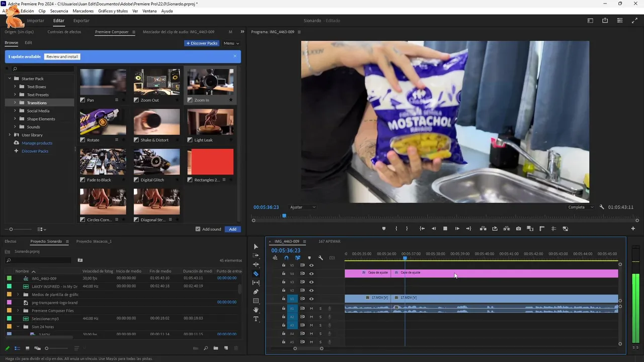Viewport: 644px width, 362px height.
Task: Step forward one frame
Action: click(x=457, y=229)
